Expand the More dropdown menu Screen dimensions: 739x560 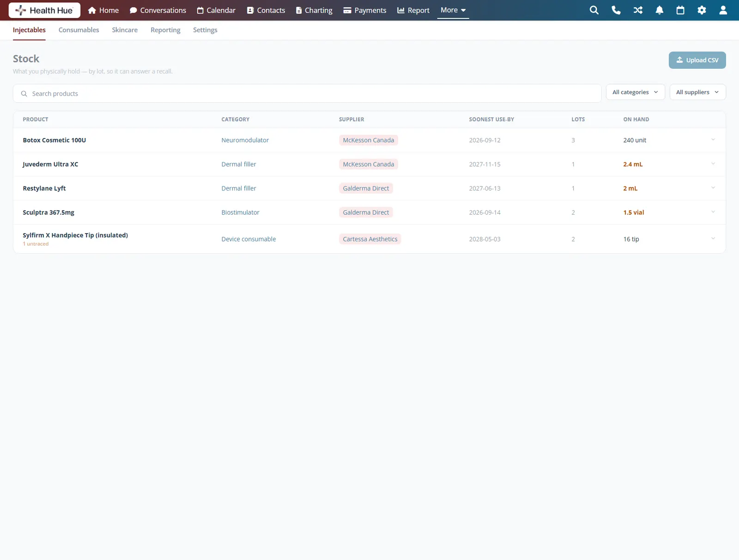pos(453,10)
